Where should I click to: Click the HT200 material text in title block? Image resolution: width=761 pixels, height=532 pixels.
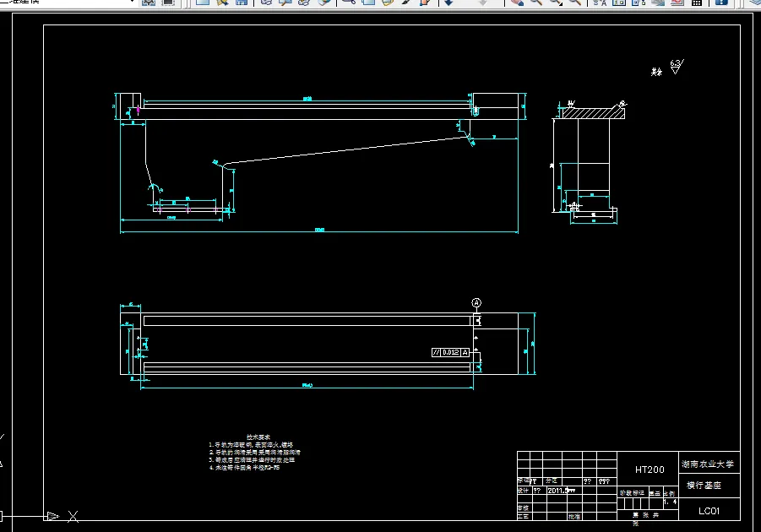point(650,470)
